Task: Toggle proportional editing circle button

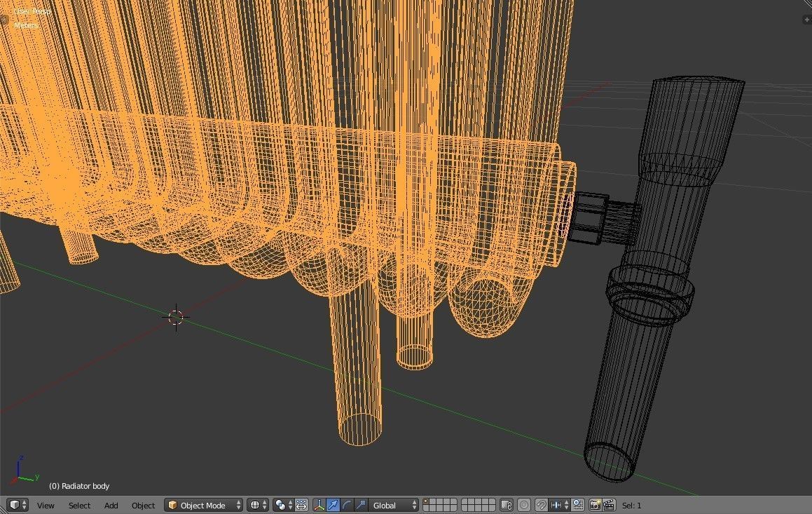Action: [x=524, y=505]
